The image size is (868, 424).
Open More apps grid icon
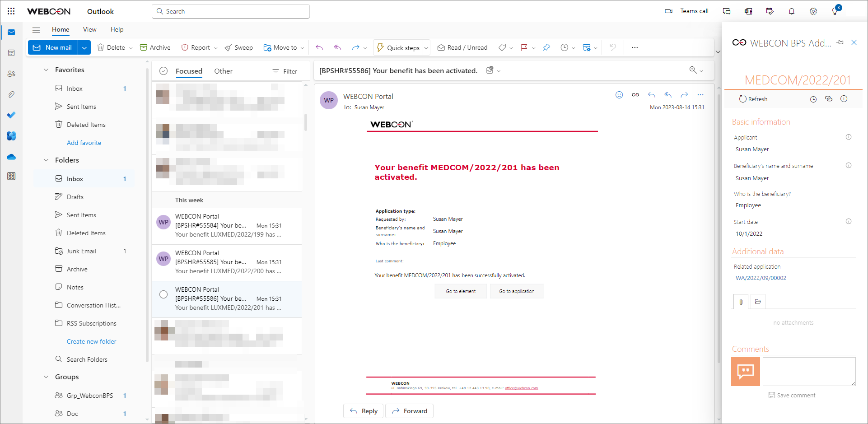[11, 176]
